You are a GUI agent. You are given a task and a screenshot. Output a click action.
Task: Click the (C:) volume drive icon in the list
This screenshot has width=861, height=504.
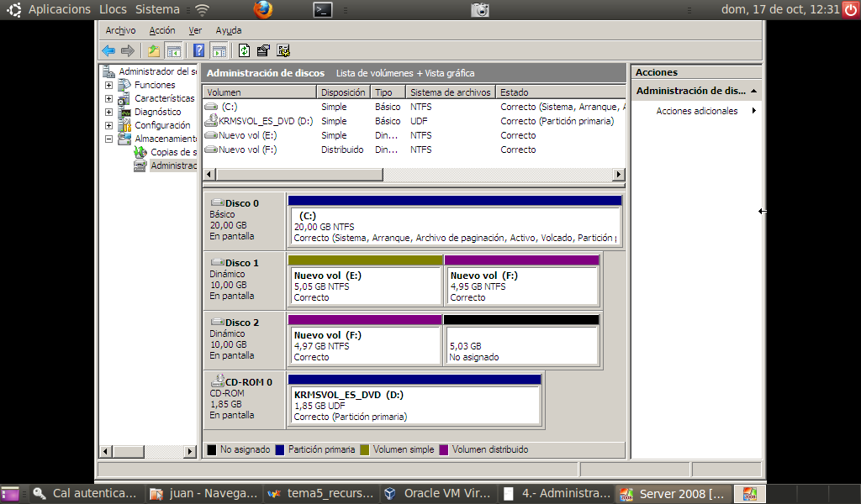(x=211, y=107)
